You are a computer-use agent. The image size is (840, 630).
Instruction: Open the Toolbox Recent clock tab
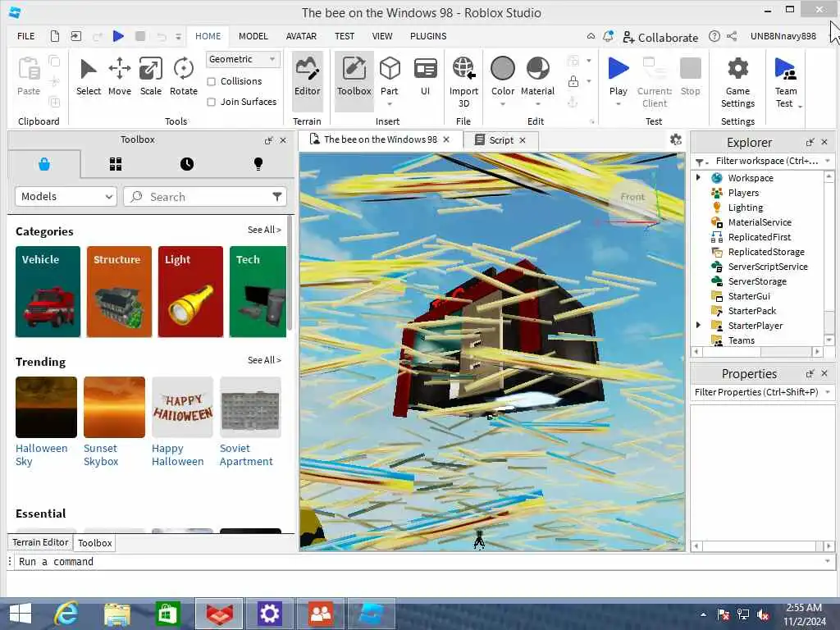[187, 164]
